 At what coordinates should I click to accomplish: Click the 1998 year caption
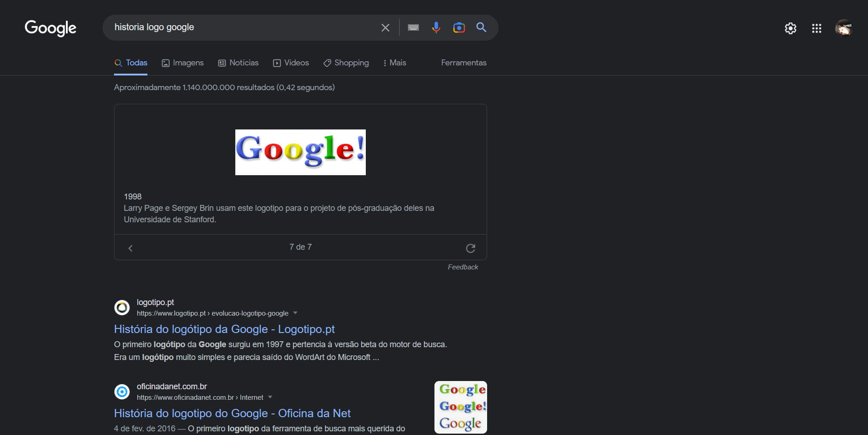pos(133,197)
